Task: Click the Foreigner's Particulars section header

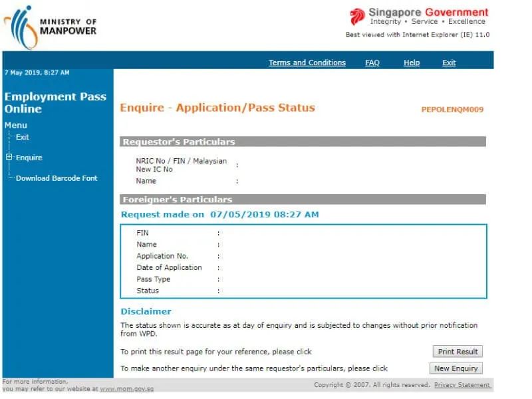Action: pos(177,199)
